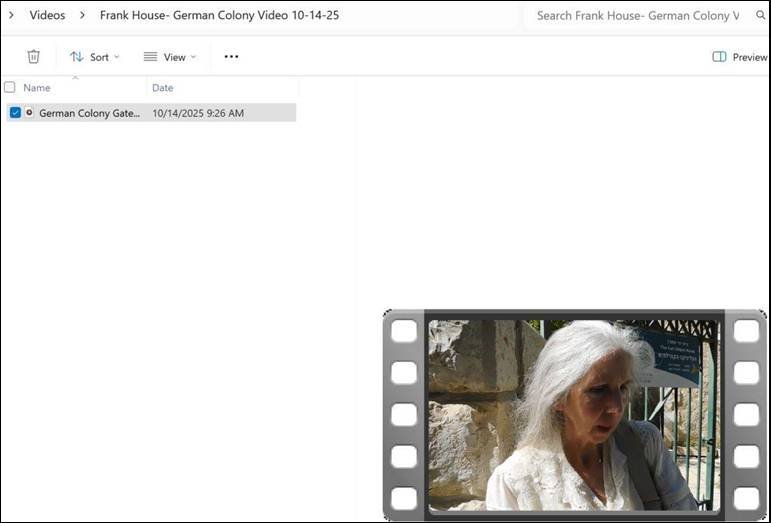Uncheck the German Colony Gate file checkbox
771x523 pixels.
tap(15, 113)
